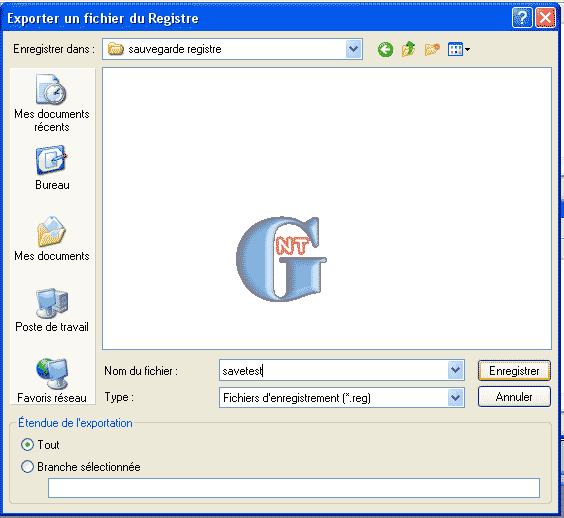Image resolution: width=564 pixels, height=518 pixels.
Task: Click the Enregistrer button
Action: [x=514, y=371]
